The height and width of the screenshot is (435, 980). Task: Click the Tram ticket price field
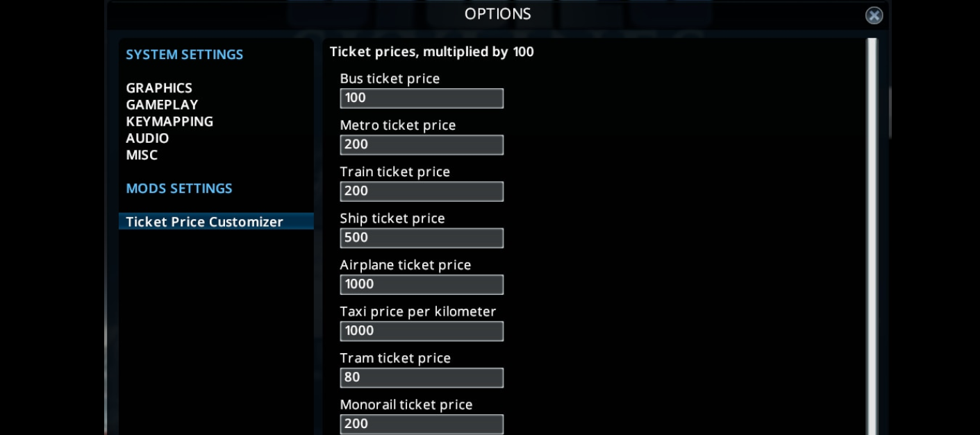point(422,377)
